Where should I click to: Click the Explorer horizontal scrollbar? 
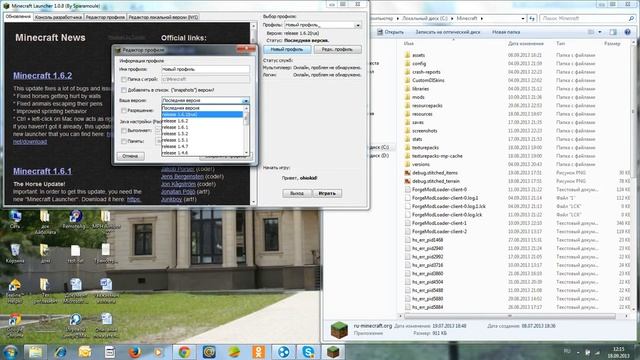(510, 316)
